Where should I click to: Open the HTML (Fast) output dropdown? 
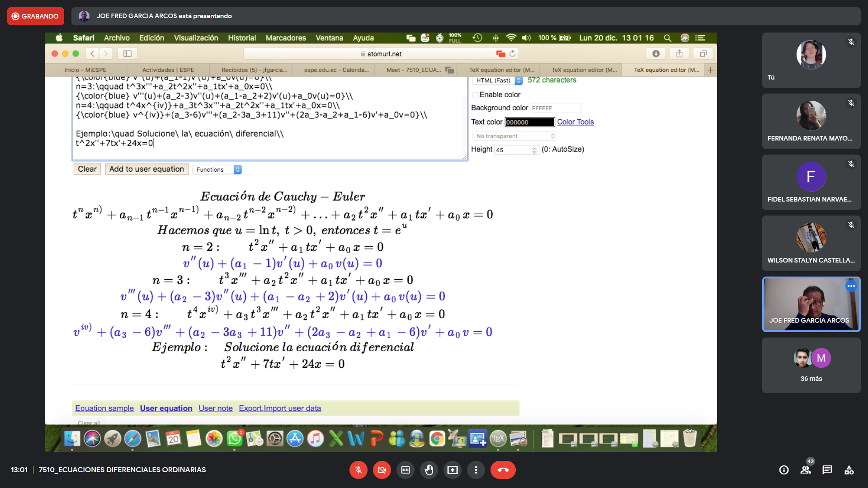497,80
